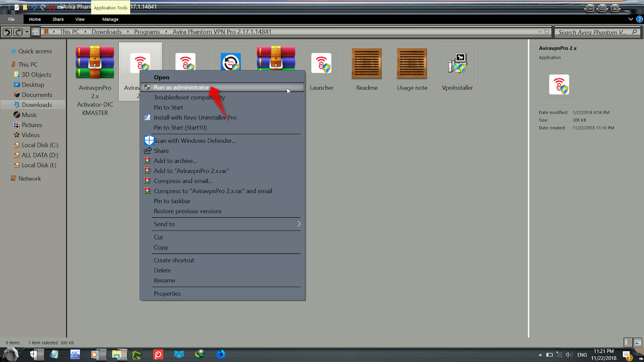Refresh the current folder view
Screen dimensions: 644x362
(547, 32)
